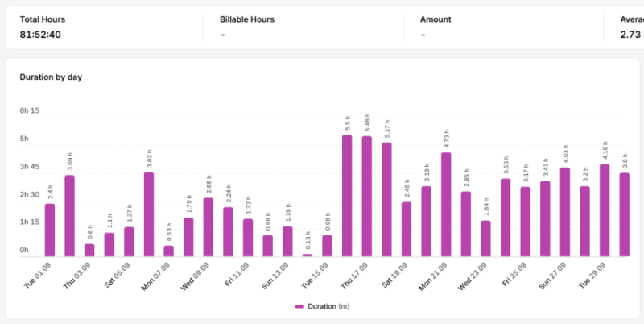The width and height of the screenshot is (644, 324).
Task: Click the 2.48 h bar for Sat 19.09
Action: pyautogui.click(x=407, y=230)
